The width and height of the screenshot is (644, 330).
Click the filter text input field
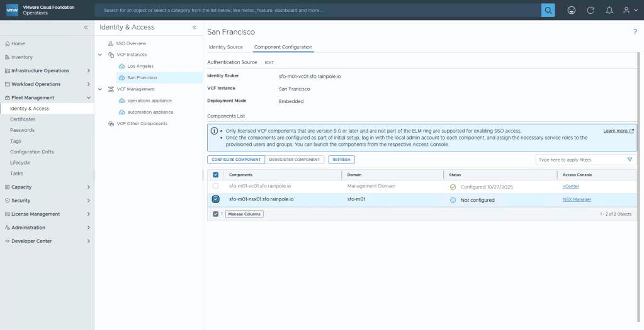[x=579, y=160]
